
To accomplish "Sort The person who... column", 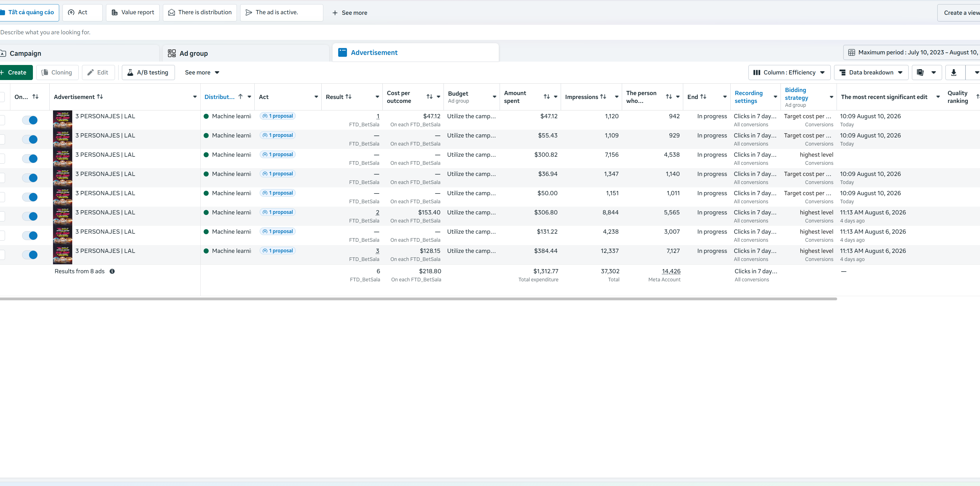I will [x=669, y=96].
